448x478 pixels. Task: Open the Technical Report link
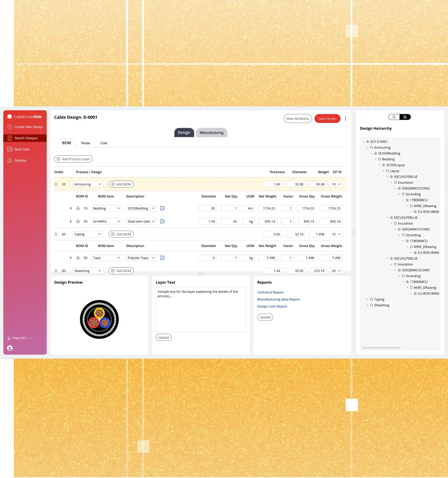(270, 292)
